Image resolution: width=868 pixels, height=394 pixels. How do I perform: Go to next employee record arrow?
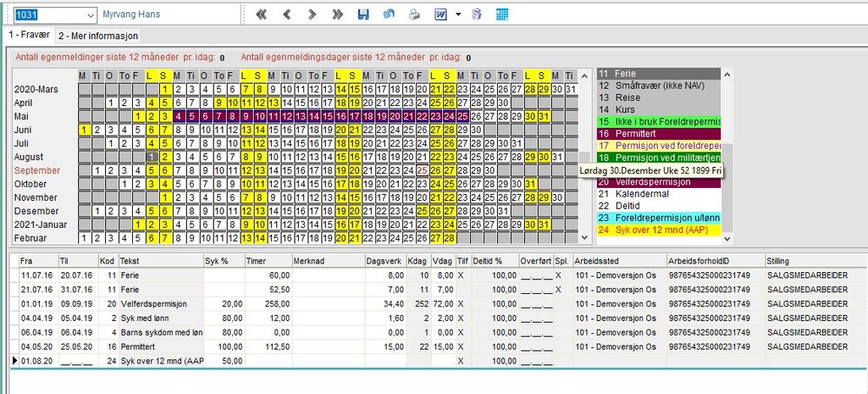pyautogui.click(x=312, y=15)
